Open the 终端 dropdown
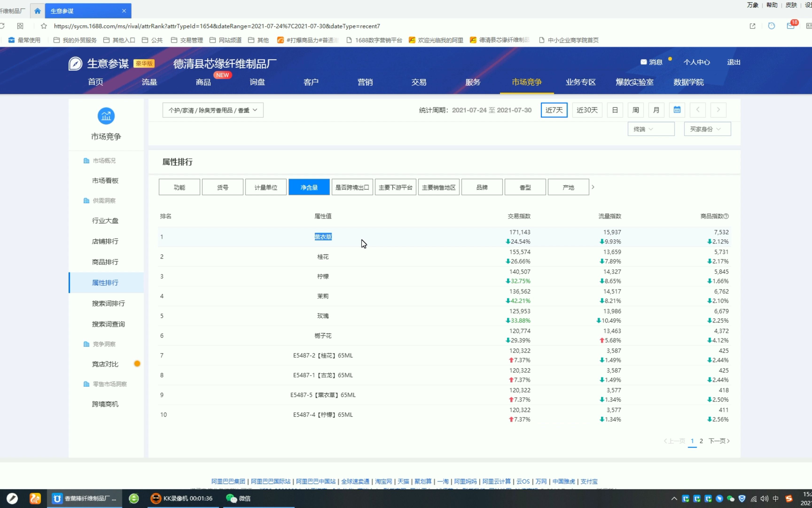 (651, 129)
